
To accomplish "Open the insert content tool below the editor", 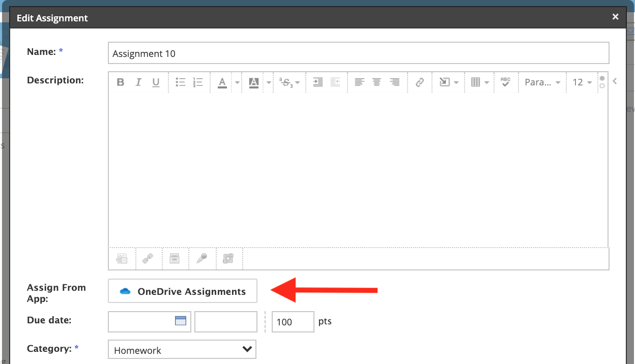I will click(122, 259).
